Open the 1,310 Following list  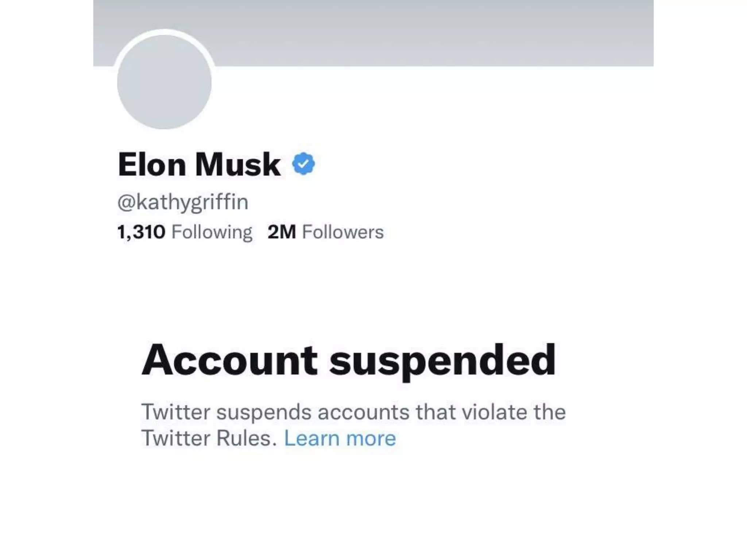(x=185, y=232)
